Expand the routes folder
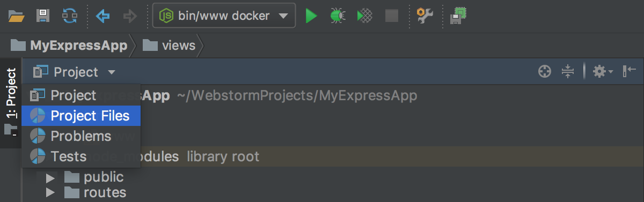This screenshot has width=644, height=202. (x=51, y=192)
